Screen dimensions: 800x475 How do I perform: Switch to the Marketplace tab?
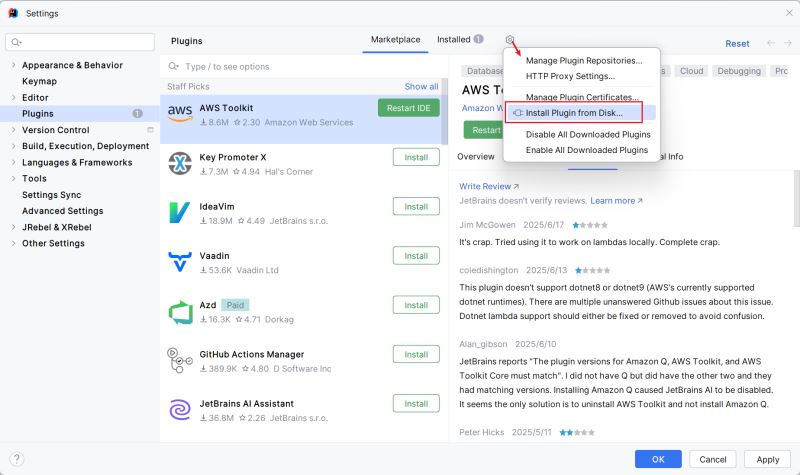point(395,39)
